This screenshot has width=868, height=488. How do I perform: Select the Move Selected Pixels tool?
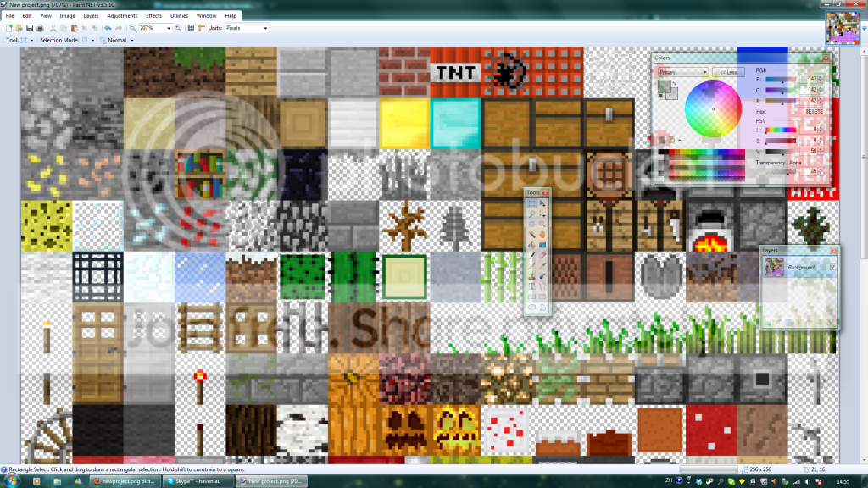[542, 204]
